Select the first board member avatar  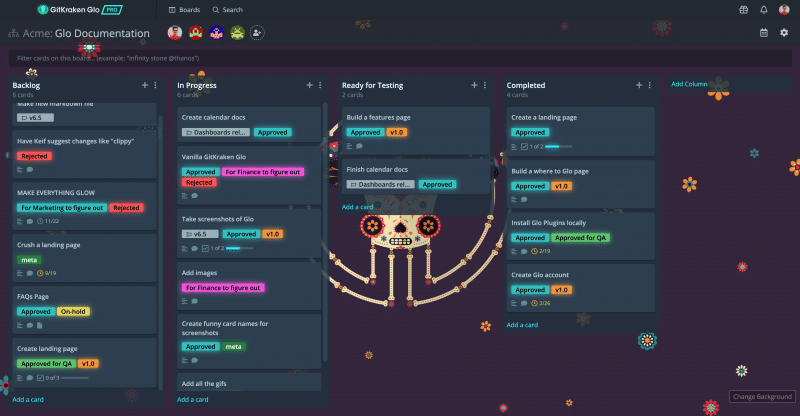coord(174,33)
